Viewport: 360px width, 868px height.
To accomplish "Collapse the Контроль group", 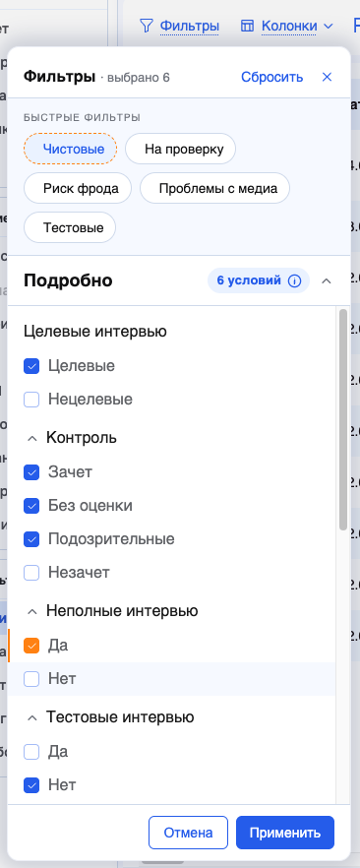I will [32, 438].
